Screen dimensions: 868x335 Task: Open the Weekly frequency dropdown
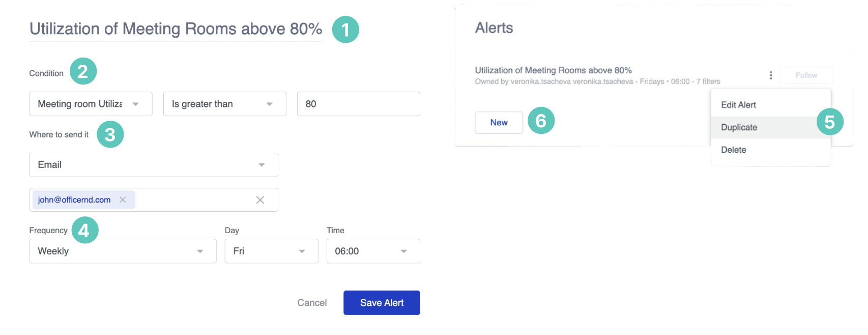pos(123,251)
